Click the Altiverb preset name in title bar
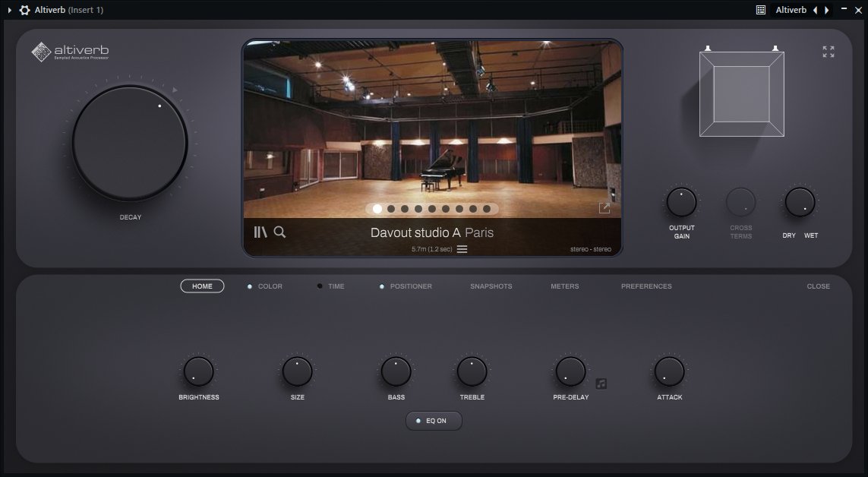 791,10
